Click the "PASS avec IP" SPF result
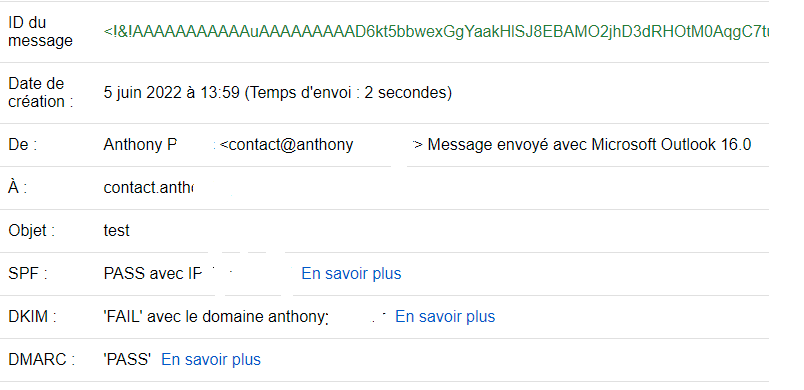804x390 pixels. pyautogui.click(x=153, y=274)
